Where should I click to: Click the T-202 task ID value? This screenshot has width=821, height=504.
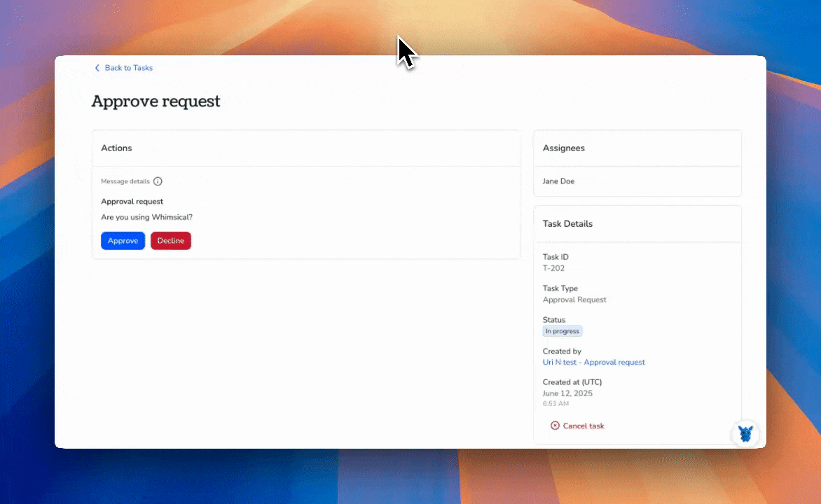coord(553,269)
